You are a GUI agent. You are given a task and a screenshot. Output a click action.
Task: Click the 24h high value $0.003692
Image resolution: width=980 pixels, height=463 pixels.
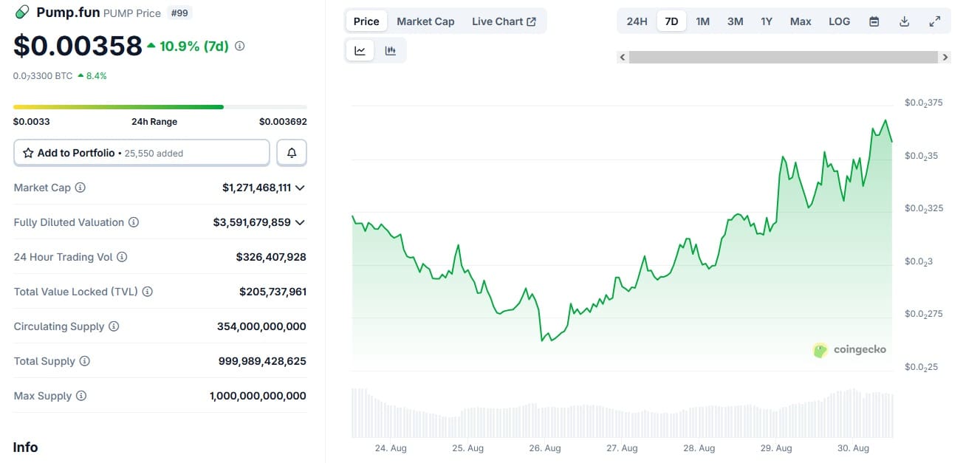(x=283, y=122)
